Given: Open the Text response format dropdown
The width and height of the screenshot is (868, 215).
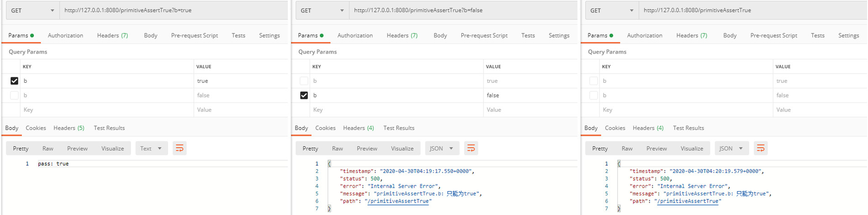Looking at the screenshot, I should pyautogui.click(x=151, y=148).
